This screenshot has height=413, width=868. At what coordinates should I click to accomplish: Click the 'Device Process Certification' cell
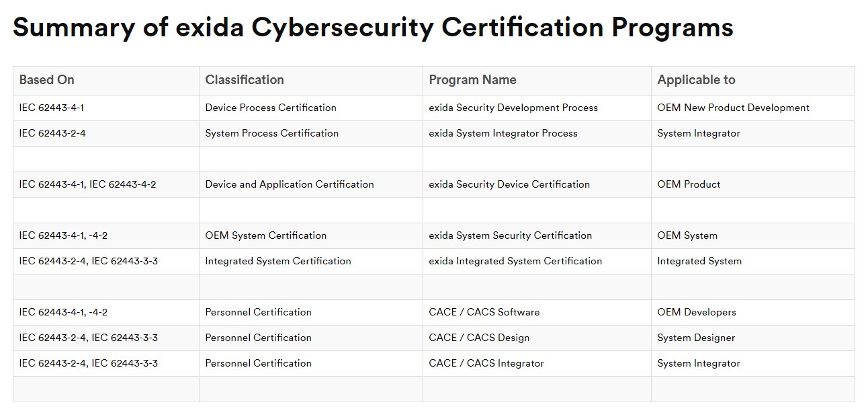[311, 108]
